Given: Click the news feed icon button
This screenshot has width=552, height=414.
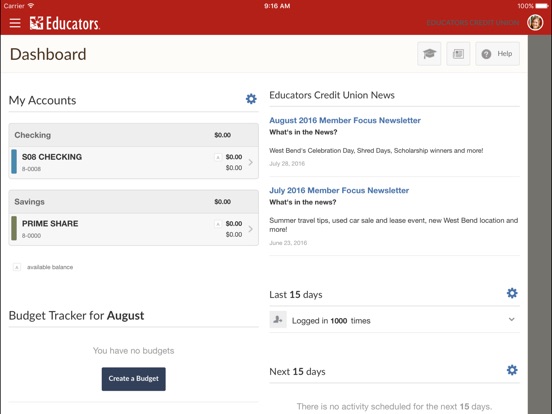Looking at the screenshot, I should 458,54.
